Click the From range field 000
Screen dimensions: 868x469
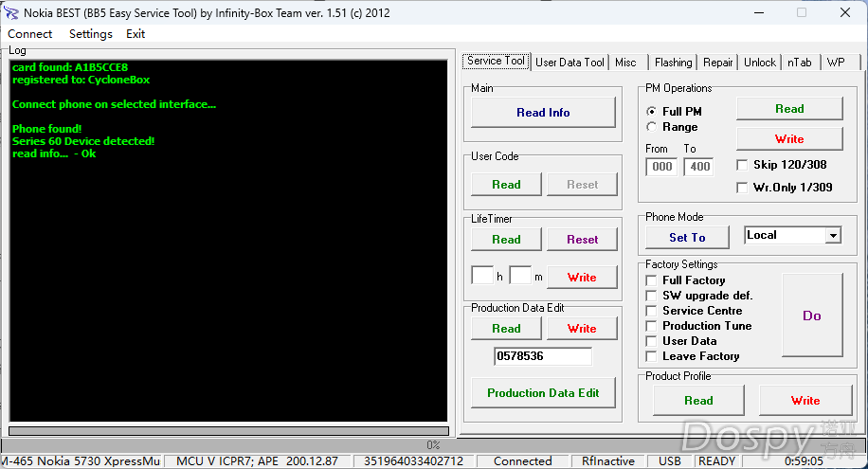coord(661,167)
